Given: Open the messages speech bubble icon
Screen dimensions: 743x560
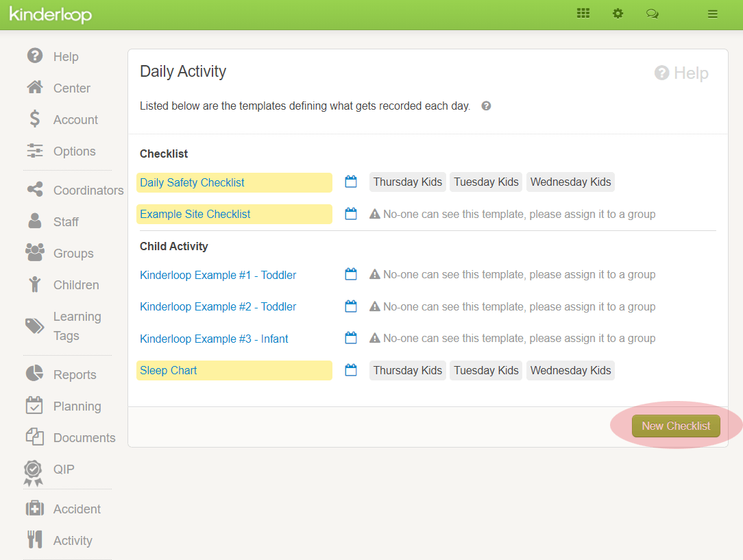Looking at the screenshot, I should 652,13.
